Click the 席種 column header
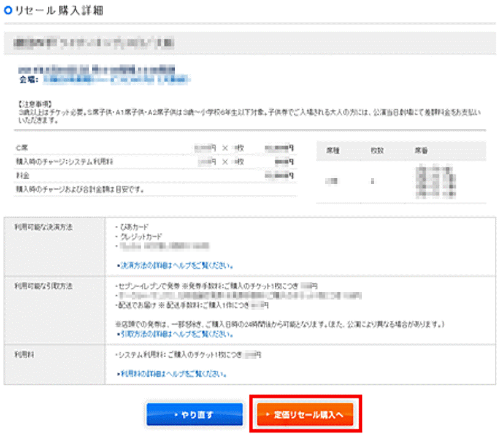Image resolution: width=503 pixels, height=448 pixels. click(x=331, y=150)
